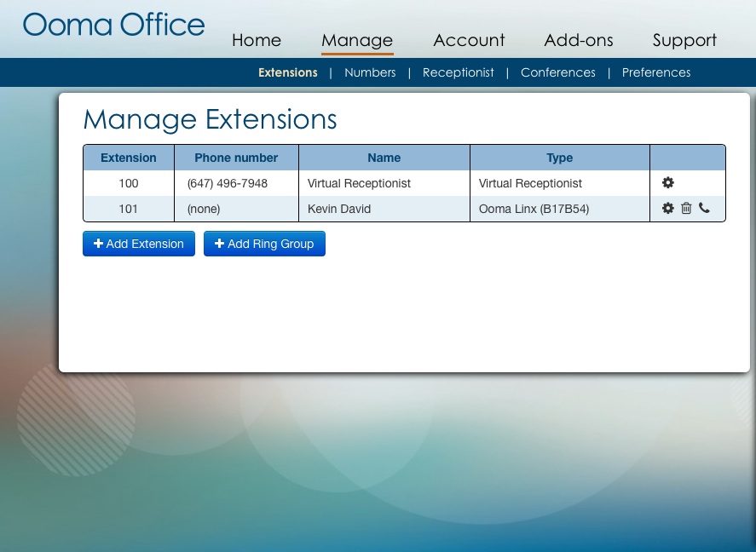Click the Virtual Receptionist type cell
Viewport: 756px width, 552px height.
pyautogui.click(x=560, y=183)
